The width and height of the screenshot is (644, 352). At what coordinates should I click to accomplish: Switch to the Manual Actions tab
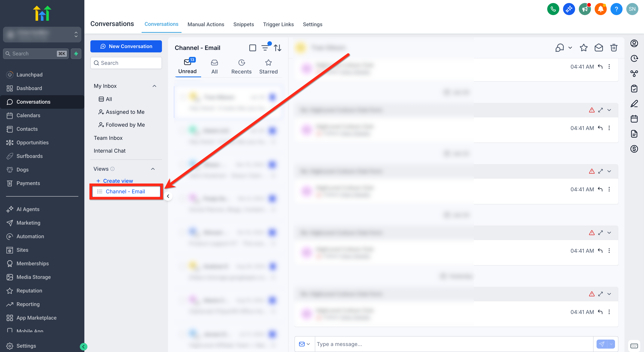206,24
